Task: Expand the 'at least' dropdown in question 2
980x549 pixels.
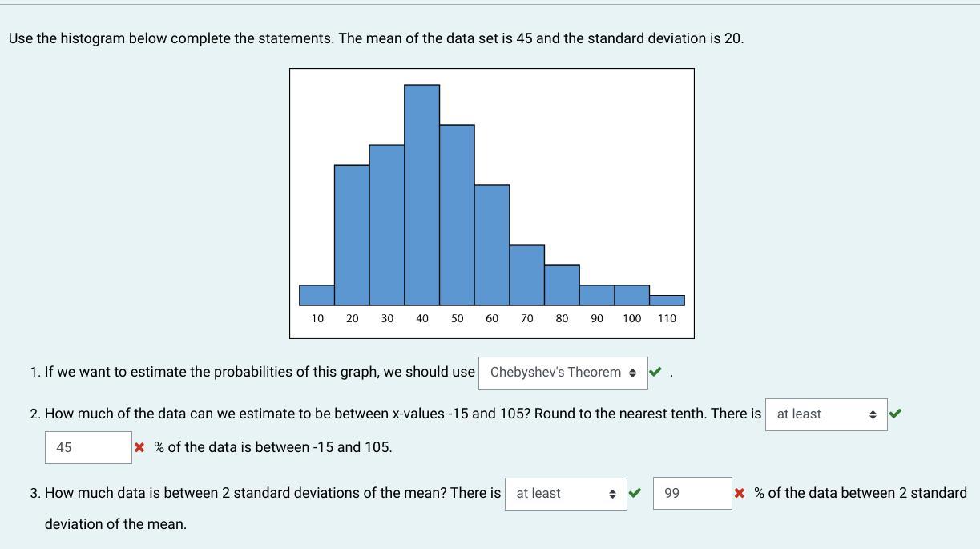Action: (825, 414)
